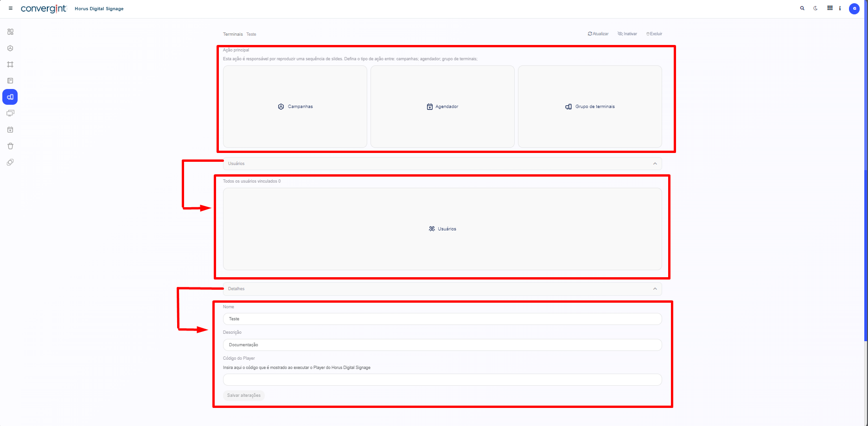Open the user avatar menu
The image size is (868, 426).
(854, 9)
